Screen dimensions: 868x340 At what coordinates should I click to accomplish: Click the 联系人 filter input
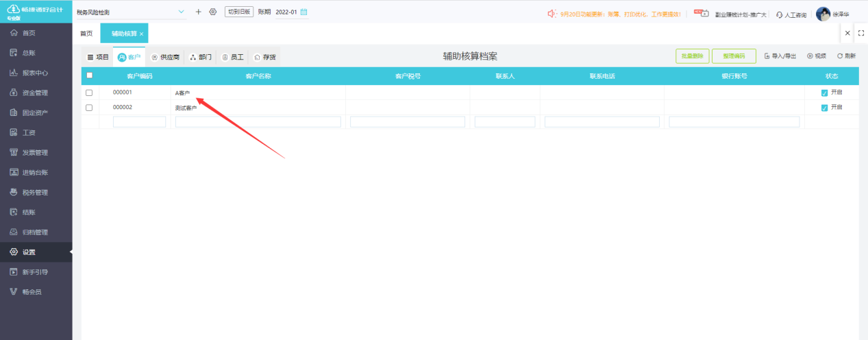click(x=505, y=122)
